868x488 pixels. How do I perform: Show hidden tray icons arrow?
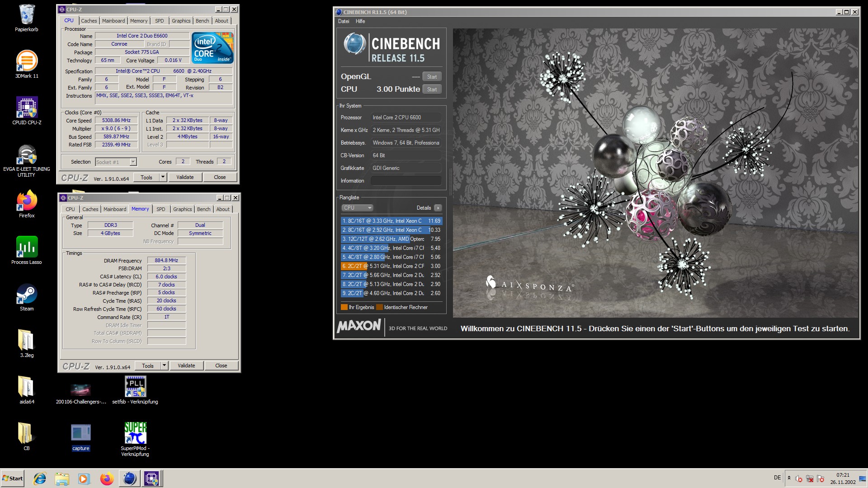(x=789, y=478)
